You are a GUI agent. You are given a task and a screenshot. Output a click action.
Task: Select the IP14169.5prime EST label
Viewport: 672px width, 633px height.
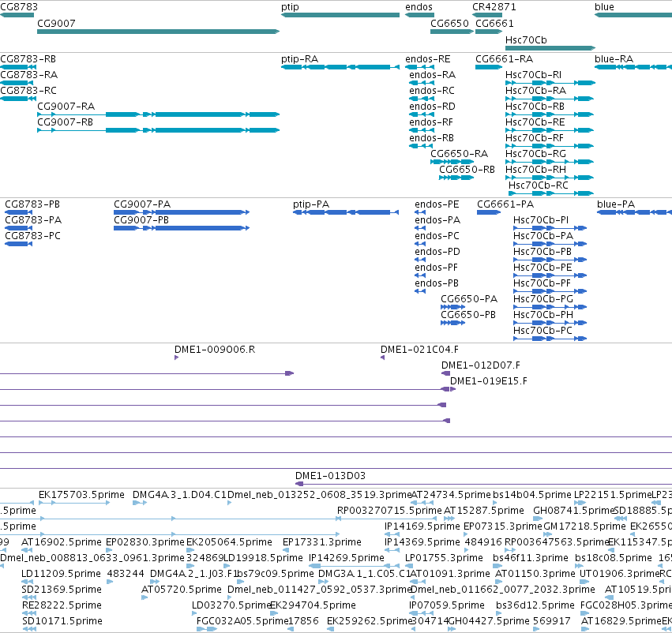(x=422, y=526)
